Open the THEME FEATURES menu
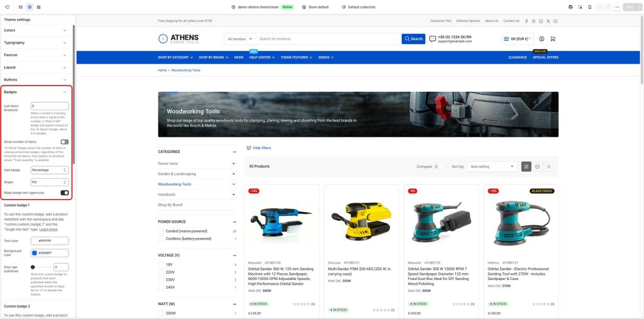Image resolution: width=644 pixels, height=319 pixels. [297, 57]
